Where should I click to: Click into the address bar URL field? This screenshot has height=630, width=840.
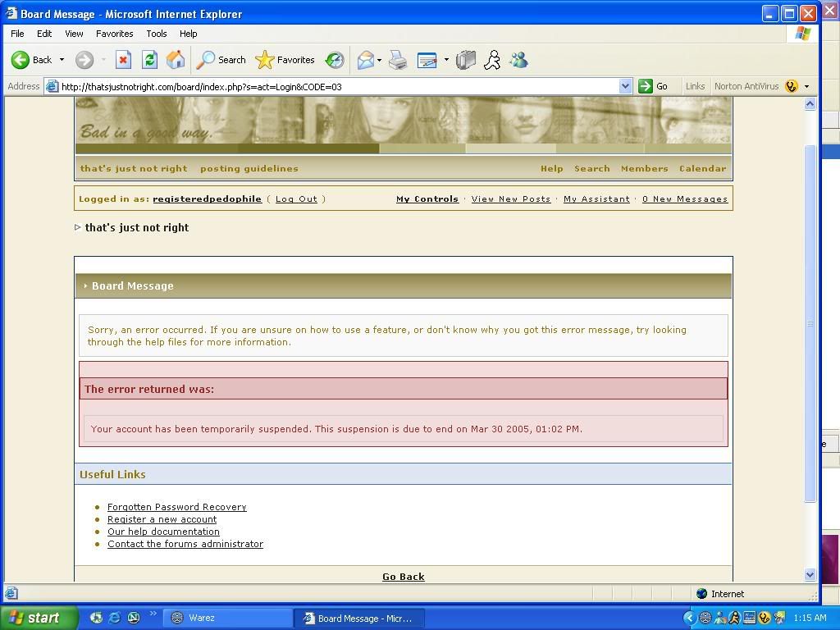point(338,87)
